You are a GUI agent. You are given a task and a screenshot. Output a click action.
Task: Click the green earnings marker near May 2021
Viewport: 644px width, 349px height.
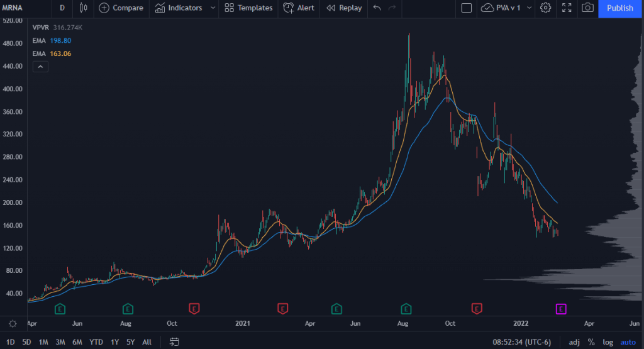point(336,309)
